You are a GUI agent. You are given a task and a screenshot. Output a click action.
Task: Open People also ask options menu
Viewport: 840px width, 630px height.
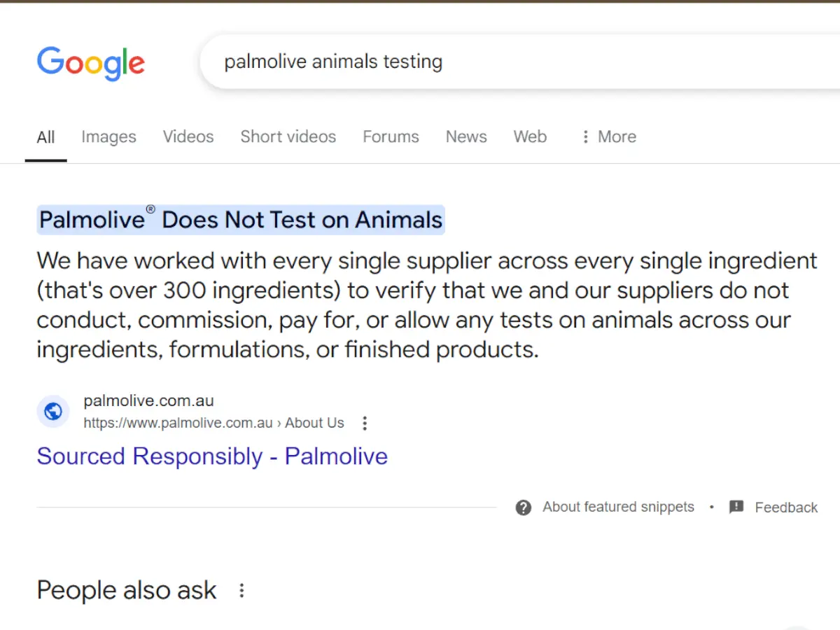pos(241,591)
